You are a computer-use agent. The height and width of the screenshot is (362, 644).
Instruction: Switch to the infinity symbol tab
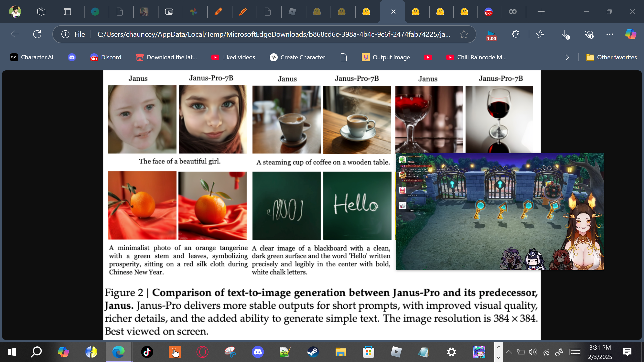pos(513,12)
